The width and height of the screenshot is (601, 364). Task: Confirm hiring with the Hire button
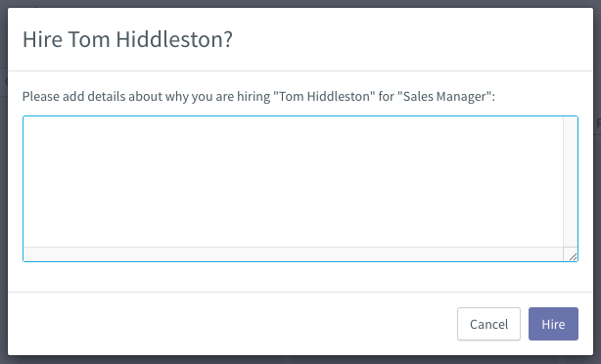[553, 324]
